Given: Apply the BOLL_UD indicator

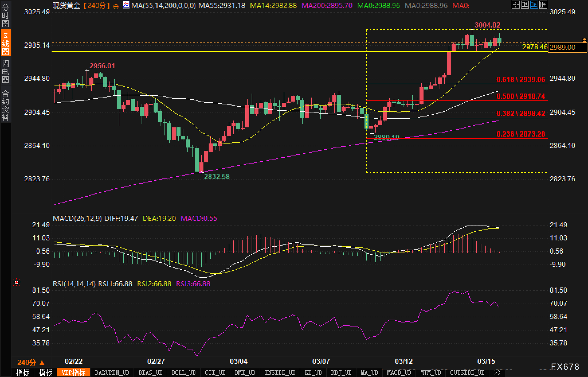Looking at the screenshot, I should click(183, 372).
